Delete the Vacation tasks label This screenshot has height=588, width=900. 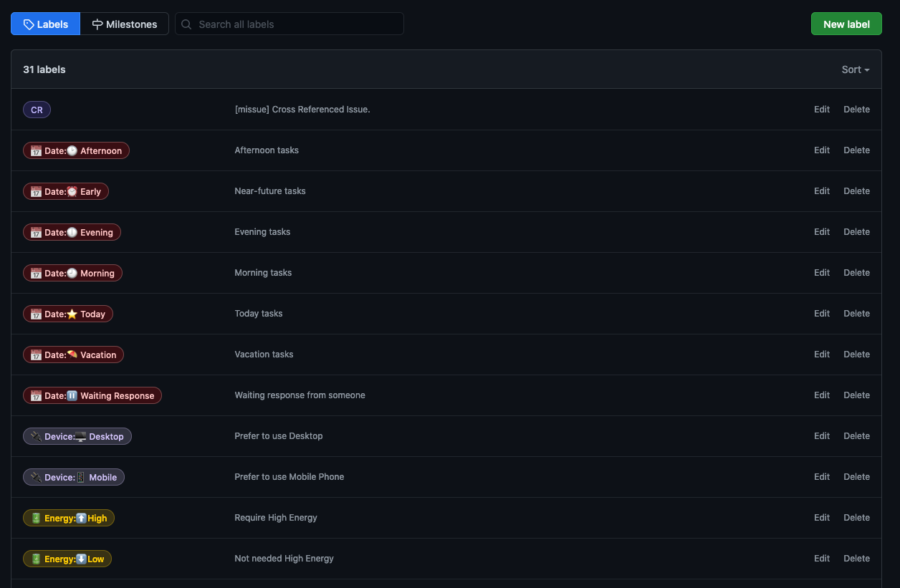click(x=856, y=355)
